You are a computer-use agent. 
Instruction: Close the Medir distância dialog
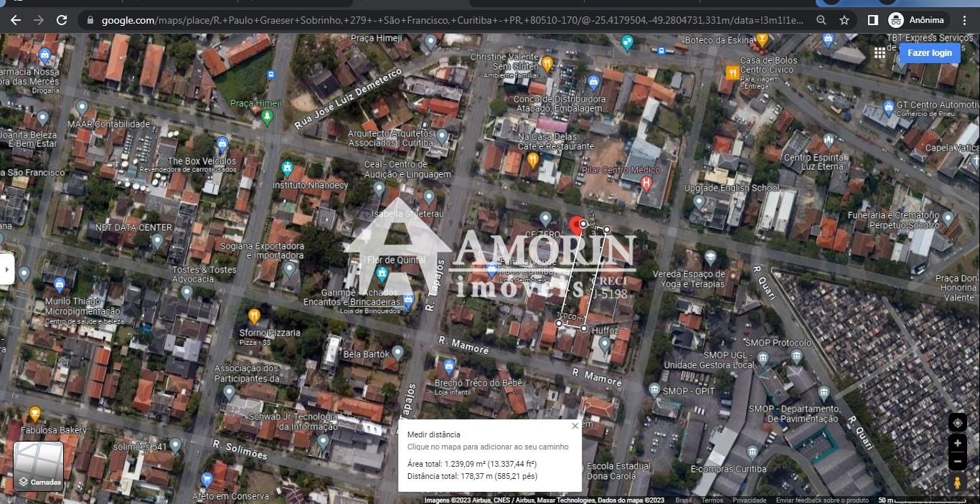(575, 426)
